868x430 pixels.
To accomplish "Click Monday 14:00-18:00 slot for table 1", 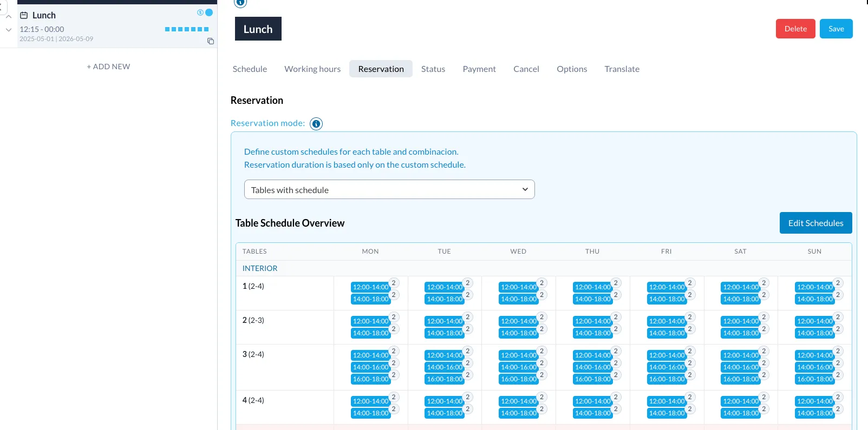I will (370, 299).
